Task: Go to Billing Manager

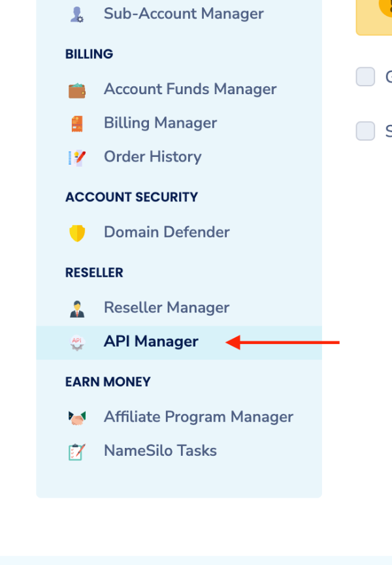Action: pos(160,123)
